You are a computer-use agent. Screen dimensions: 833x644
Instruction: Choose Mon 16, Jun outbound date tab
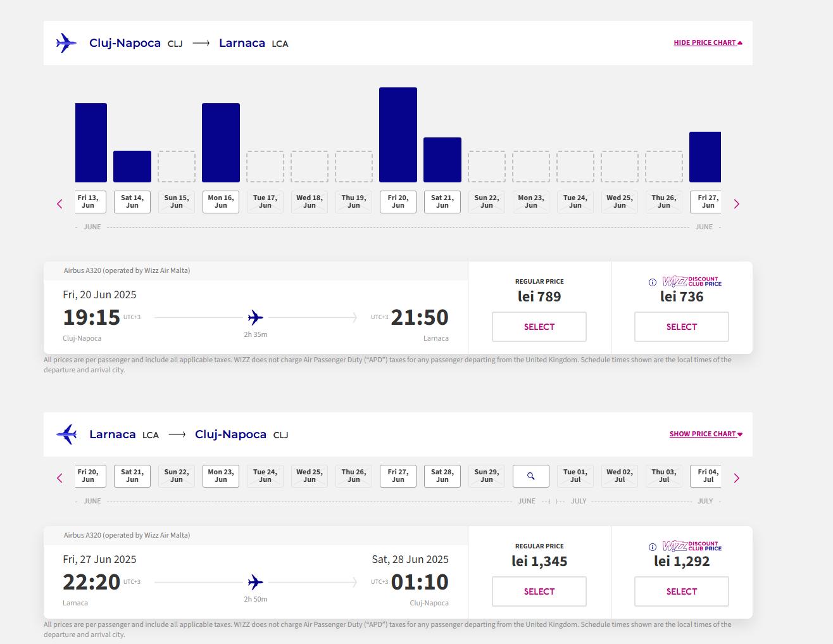pyautogui.click(x=221, y=202)
